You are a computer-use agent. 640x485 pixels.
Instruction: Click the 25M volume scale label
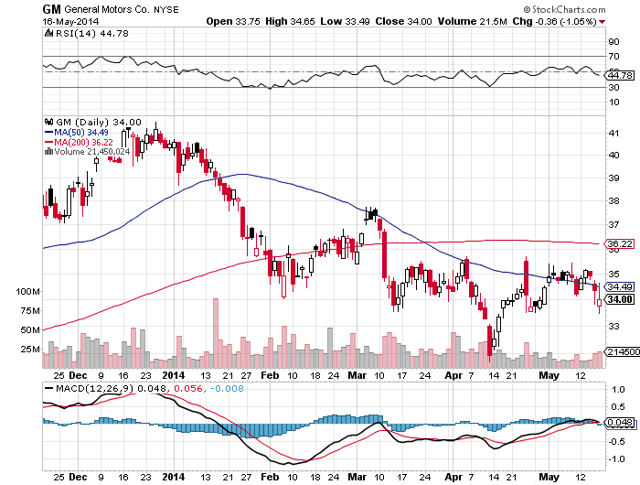tap(31, 349)
